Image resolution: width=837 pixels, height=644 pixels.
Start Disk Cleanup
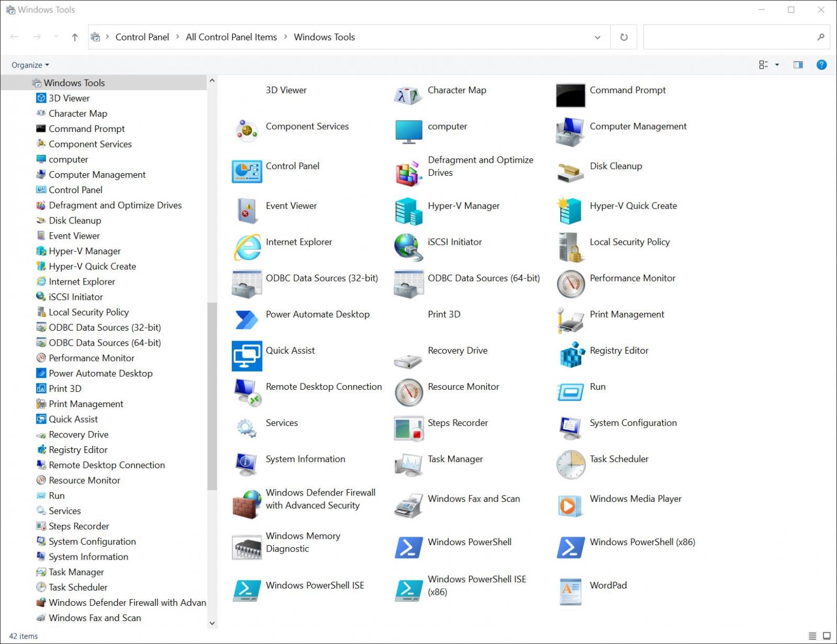[x=616, y=166]
